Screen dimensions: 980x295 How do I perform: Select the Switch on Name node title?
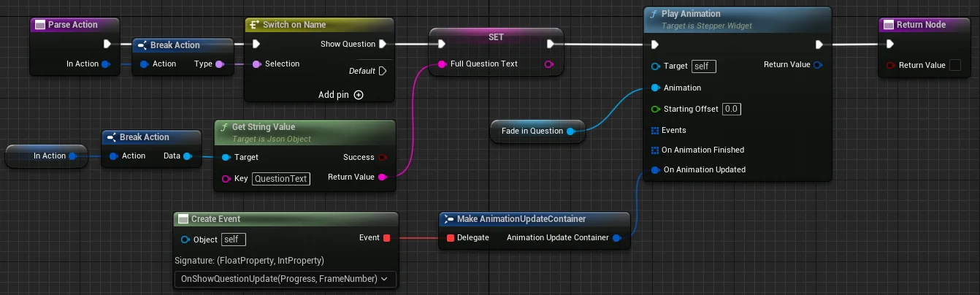coord(294,25)
